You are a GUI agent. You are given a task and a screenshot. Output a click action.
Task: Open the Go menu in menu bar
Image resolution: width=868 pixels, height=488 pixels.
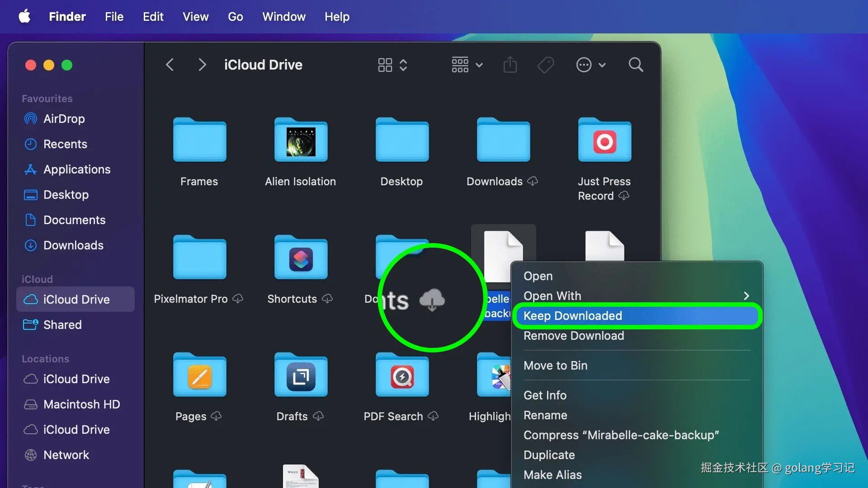(x=235, y=17)
